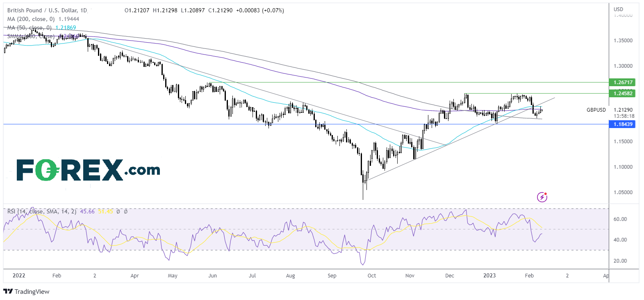Click the 1.24582 price level label

623,94
